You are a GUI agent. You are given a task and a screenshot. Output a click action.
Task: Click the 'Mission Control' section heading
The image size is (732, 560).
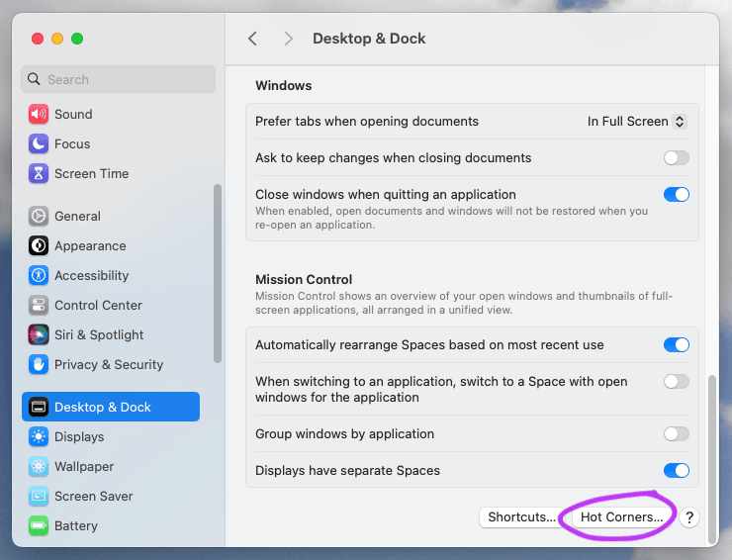pos(304,279)
